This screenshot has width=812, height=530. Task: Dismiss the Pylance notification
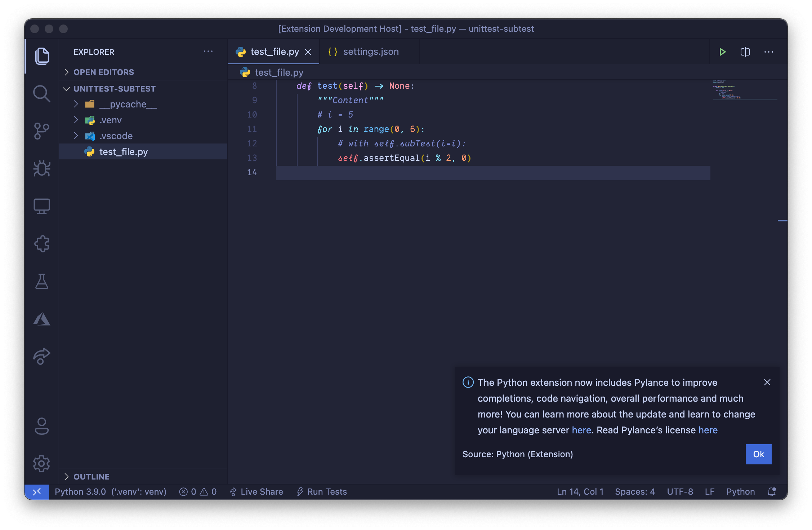(x=767, y=382)
